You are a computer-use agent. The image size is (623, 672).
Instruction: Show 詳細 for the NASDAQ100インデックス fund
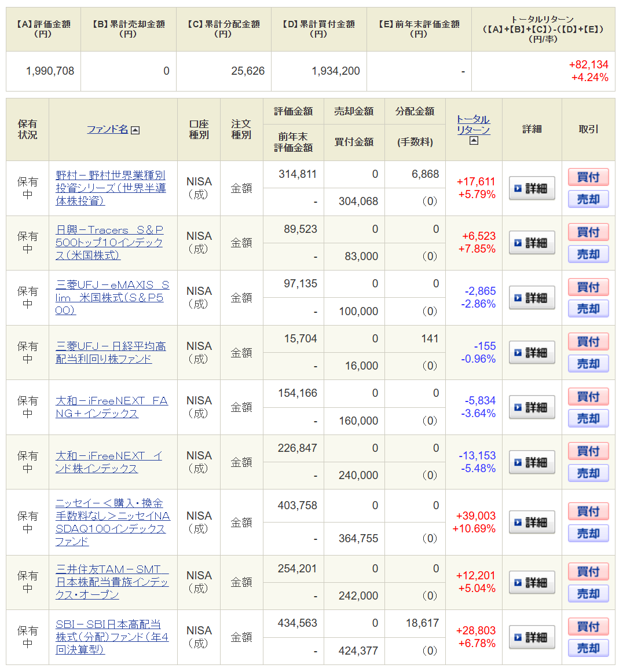532,522
